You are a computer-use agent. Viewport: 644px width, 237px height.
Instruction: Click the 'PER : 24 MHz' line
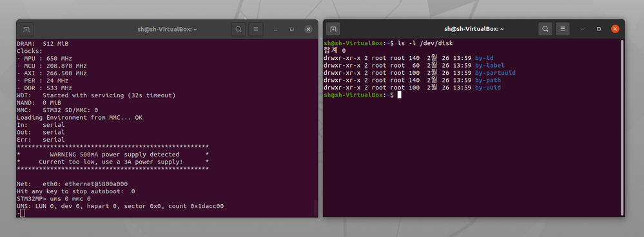pyautogui.click(x=43, y=81)
